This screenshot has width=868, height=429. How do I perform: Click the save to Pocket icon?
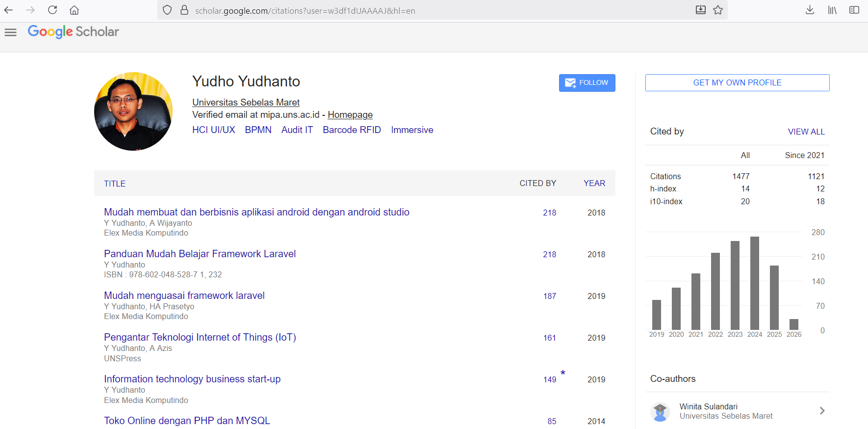(701, 10)
